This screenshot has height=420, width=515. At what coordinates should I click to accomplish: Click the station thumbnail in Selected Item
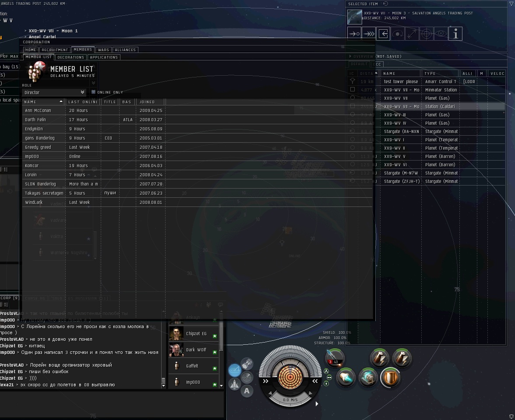coord(355,17)
